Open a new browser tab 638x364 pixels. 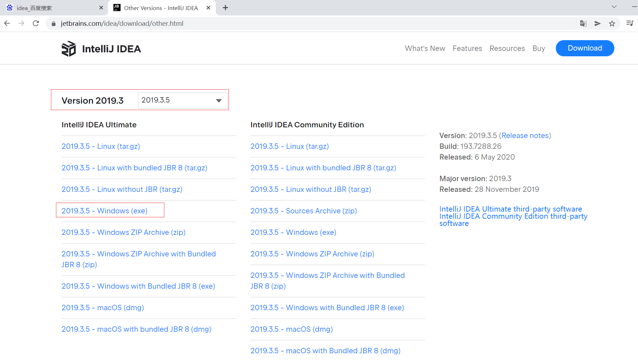tap(225, 8)
